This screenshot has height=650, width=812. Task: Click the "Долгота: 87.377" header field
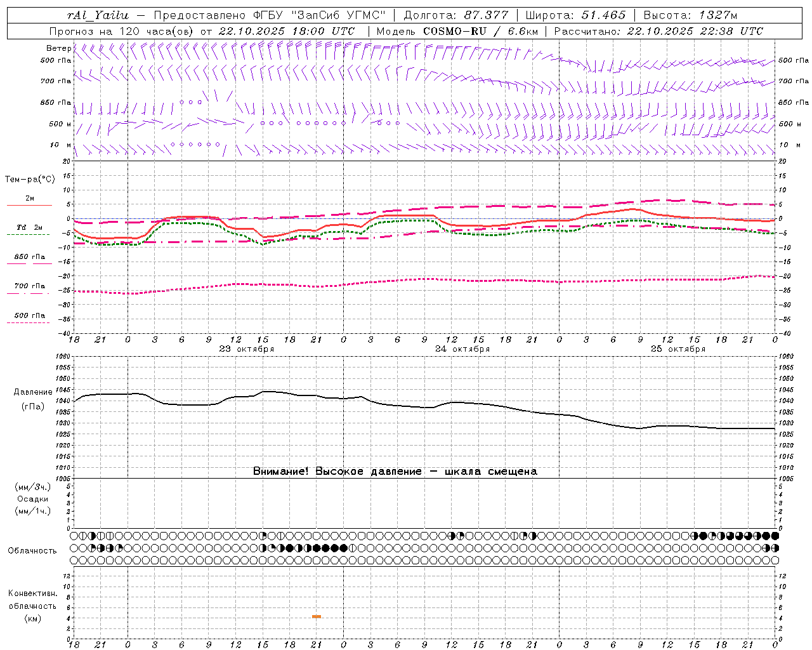pos(455,15)
